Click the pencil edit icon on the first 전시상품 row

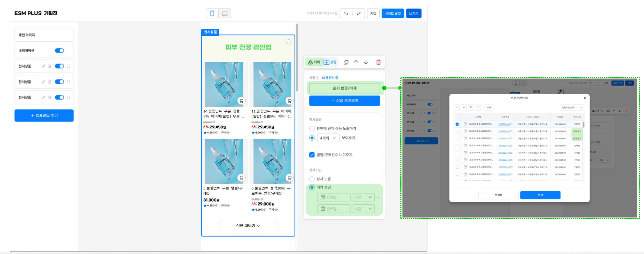click(x=44, y=66)
